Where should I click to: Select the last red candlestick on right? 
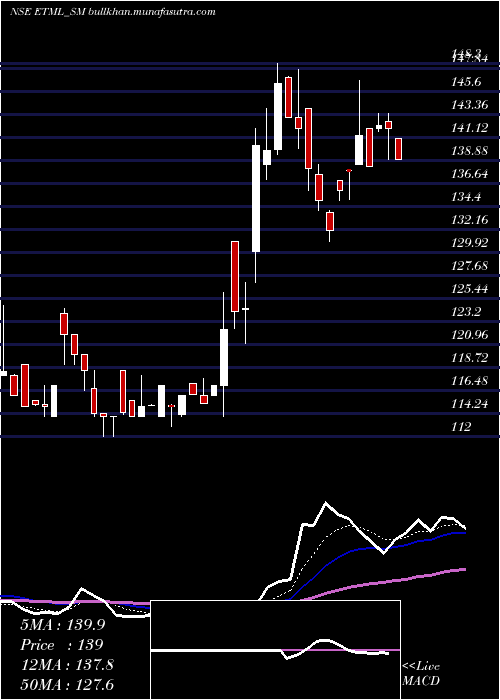[398, 149]
